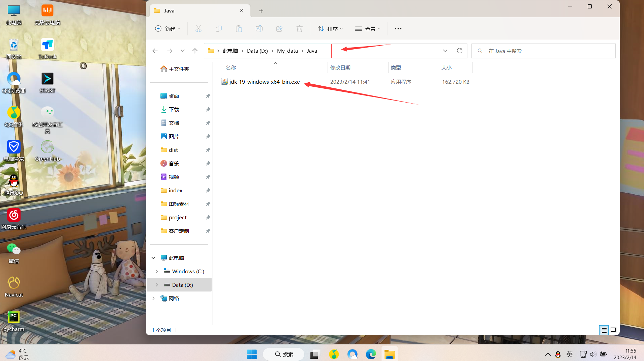The image size is (644, 361).
Task: Open the address bar history dropdown
Action: tap(445, 51)
